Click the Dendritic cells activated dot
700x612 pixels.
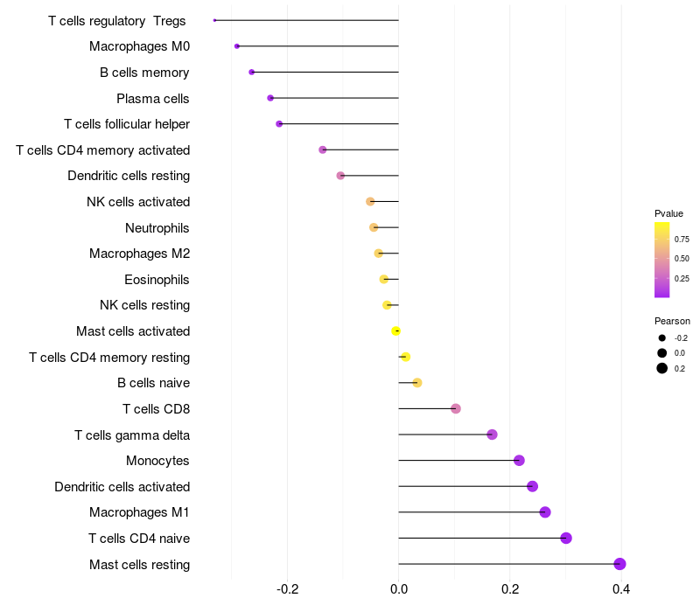click(x=532, y=486)
